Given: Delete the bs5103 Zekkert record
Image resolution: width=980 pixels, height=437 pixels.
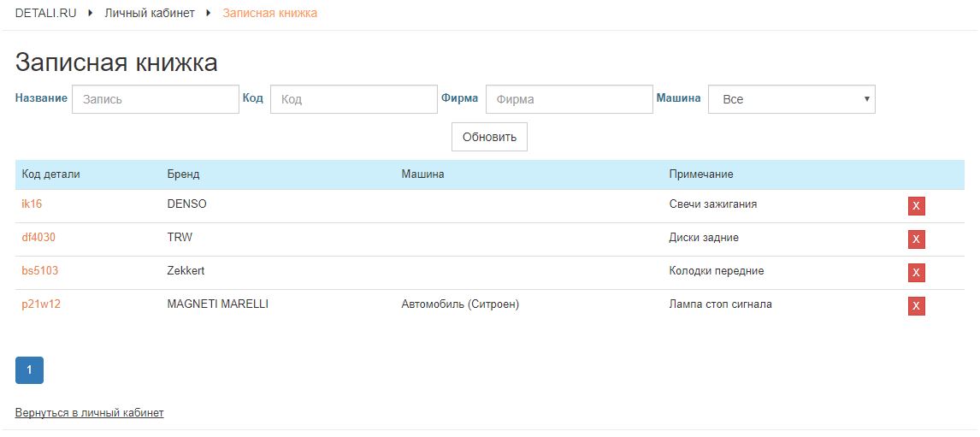Looking at the screenshot, I should coord(916,273).
